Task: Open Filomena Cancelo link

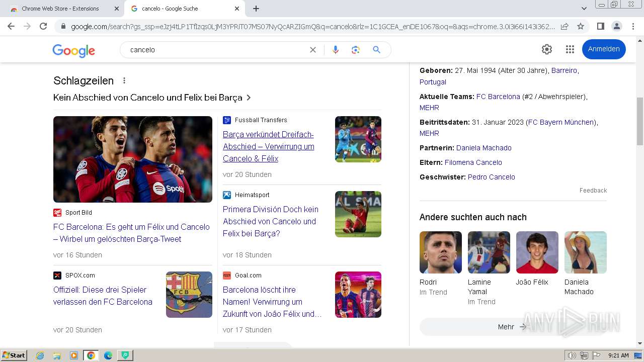Action: pyautogui.click(x=473, y=162)
